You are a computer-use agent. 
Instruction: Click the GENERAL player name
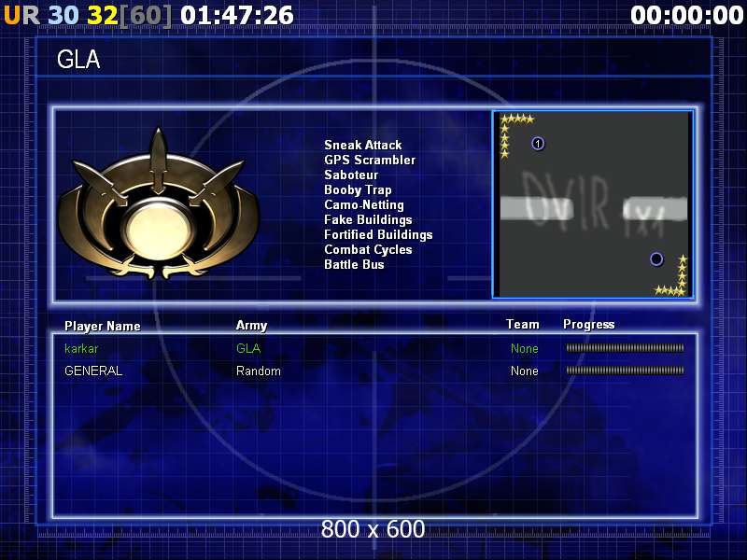(x=93, y=371)
